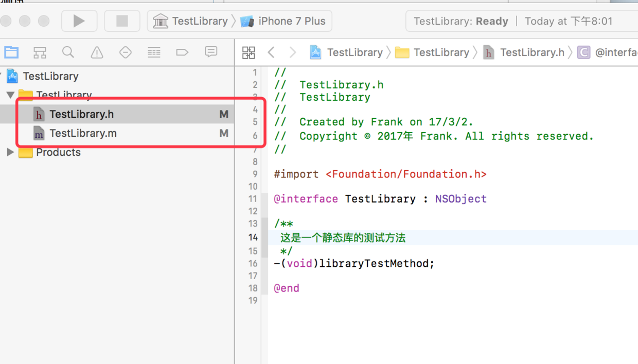Open the Breakpoint navigator
Screen dimensions: 638x364
click(182, 52)
